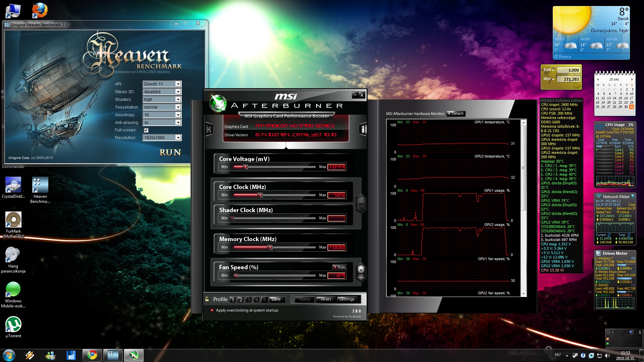Screen dimensions: 644x362
Task: Click Refresh Ext. IP link
Action: tap(626, 208)
